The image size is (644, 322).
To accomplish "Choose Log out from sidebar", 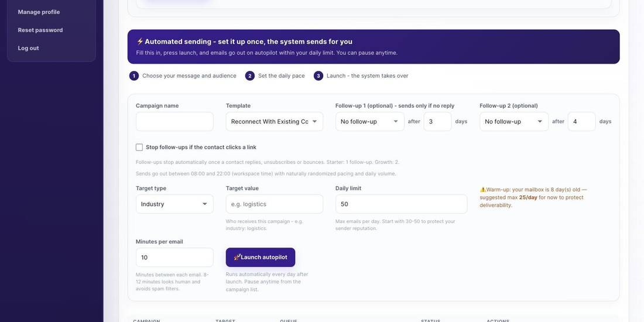I will pos(28,48).
